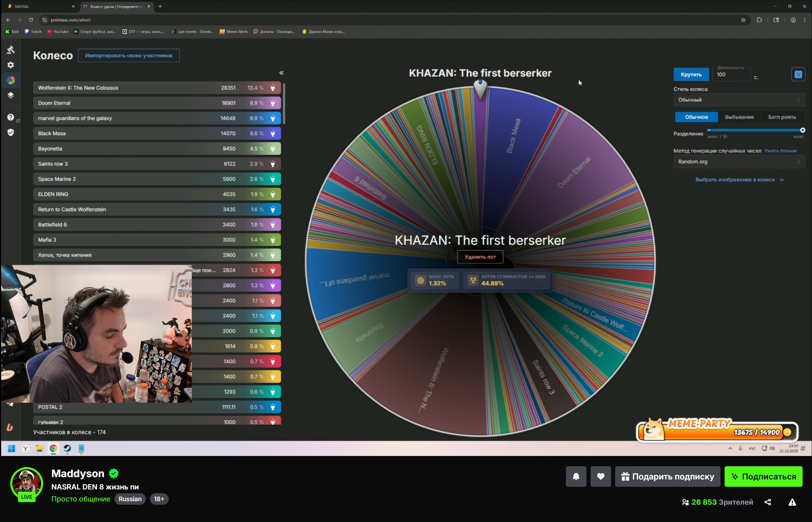Switch to Выбывание mode
The width and height of the screenshot is (812, 522).
point(739,117)
